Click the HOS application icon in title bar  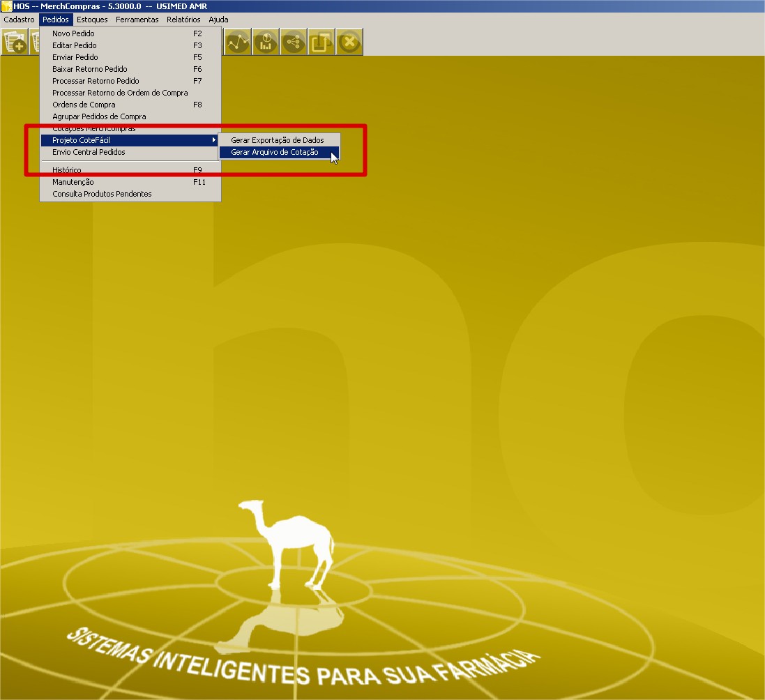click(6, 6)
